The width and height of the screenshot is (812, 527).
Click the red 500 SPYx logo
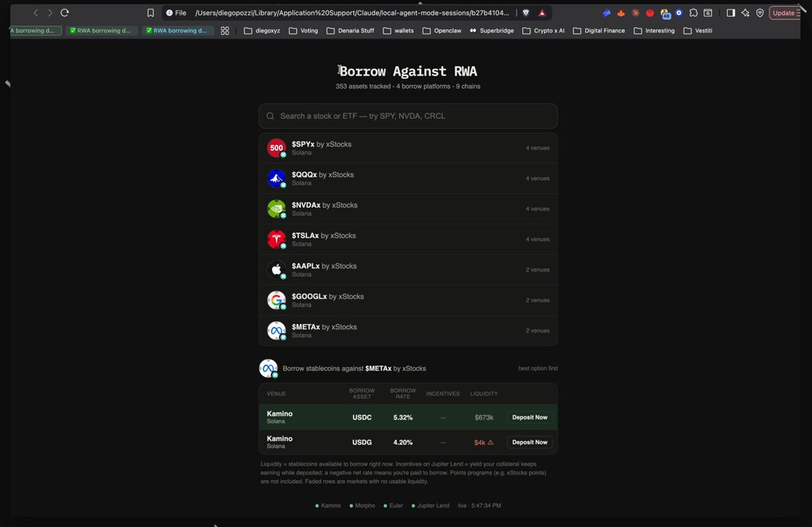point(277,148)
